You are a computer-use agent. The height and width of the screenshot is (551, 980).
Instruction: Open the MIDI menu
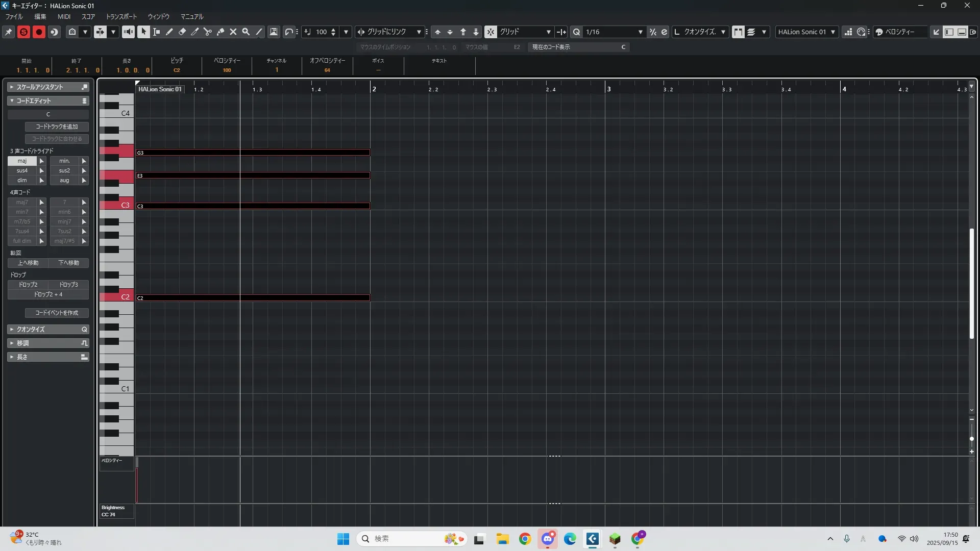(64, 17)
